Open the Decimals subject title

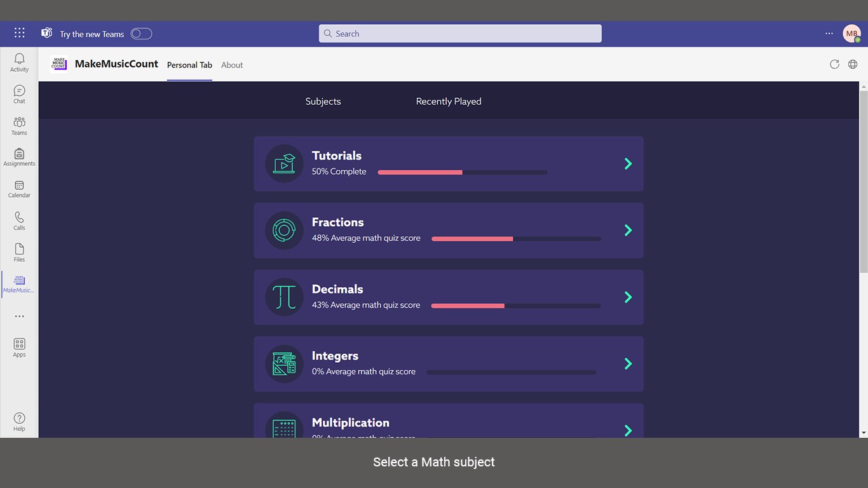pyautogui.click(x=337, y=289)
